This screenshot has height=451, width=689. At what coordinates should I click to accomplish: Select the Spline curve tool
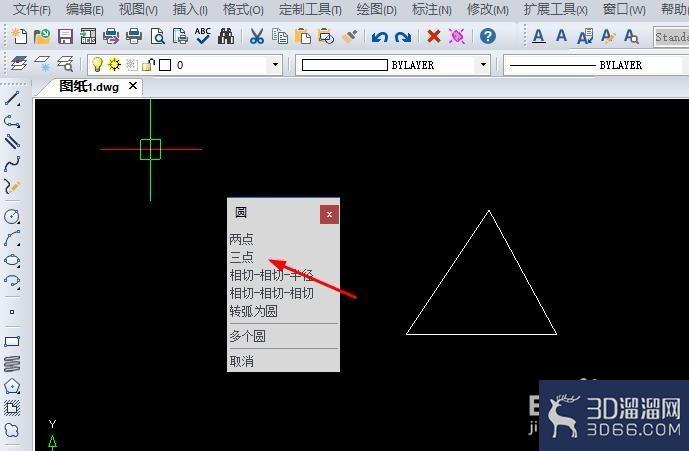coord(12,164)
